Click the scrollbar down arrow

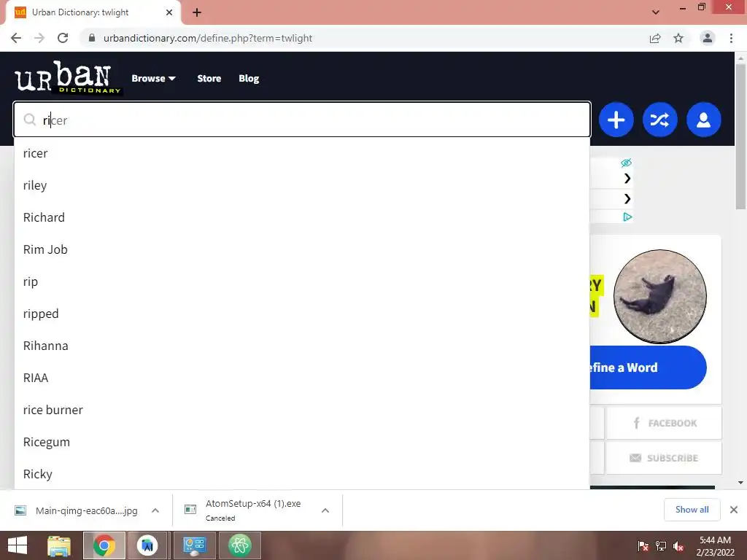click(740, 483)
